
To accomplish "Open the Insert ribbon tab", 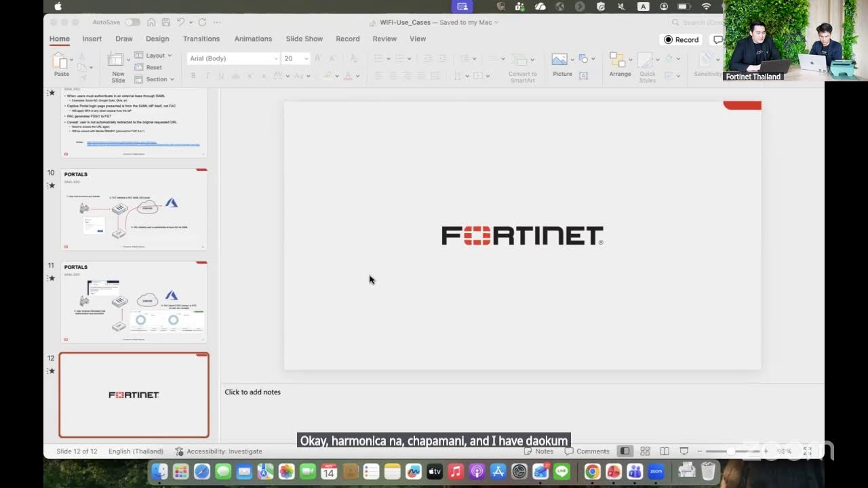I will pos(92,39).
